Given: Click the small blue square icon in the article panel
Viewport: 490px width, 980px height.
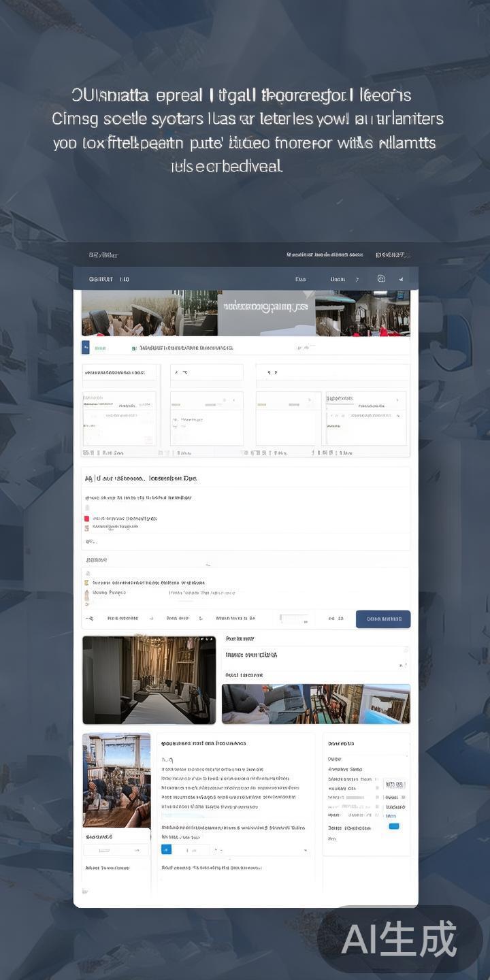Looking at the screenshot, I should [166, 849].
